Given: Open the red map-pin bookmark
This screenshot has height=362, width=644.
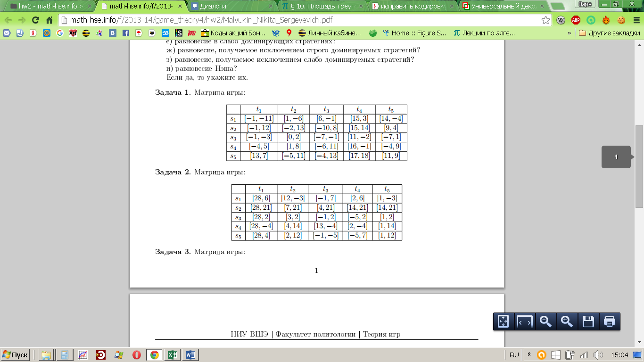Looking at the screenshot, I should pyautogui.click(x=289, y=33).
